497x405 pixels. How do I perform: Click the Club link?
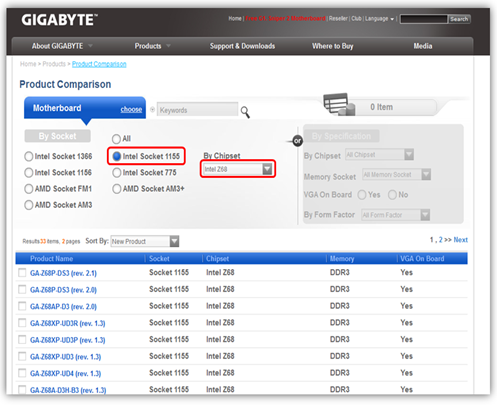point(356,19)
